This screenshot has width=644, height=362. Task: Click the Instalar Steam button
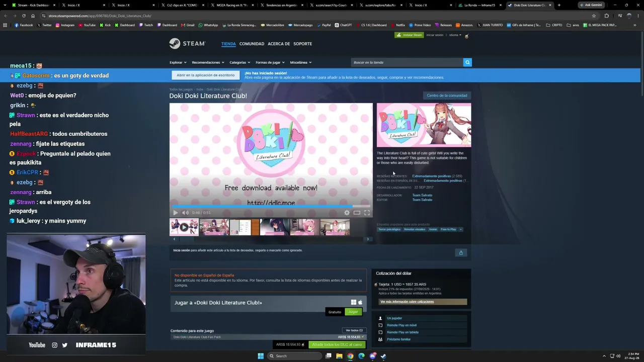point(409,35)
